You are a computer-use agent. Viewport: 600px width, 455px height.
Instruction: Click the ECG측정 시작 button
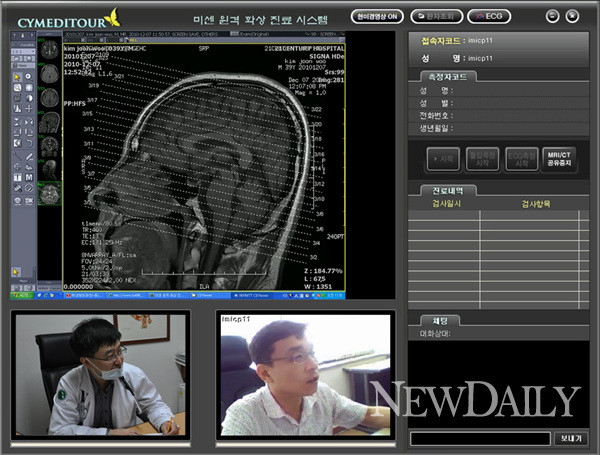click(x=522, y=159)
